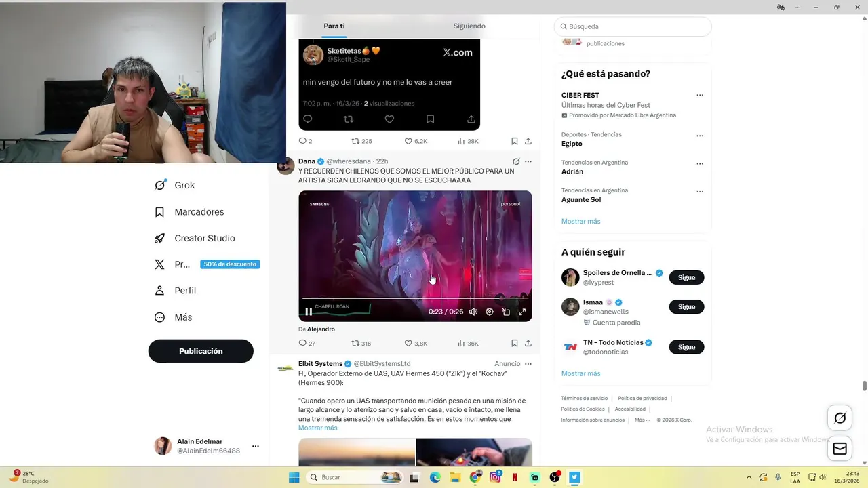Switch to the Para ti tab

[334, 26]
